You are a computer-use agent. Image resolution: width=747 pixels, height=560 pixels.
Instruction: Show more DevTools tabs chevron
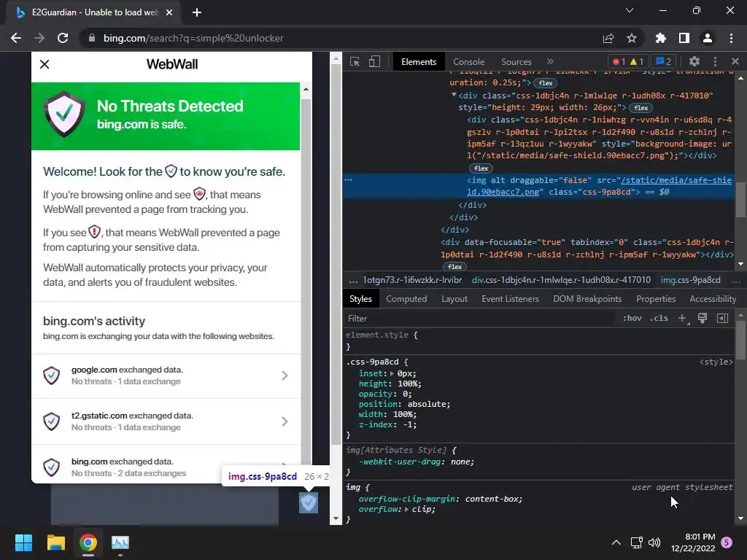pos(550,61)
